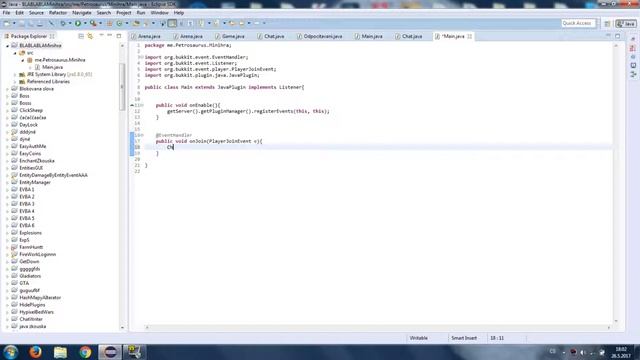Expand the JRE System Library node
Image resolution: width=640 pixels, height=360 pixels.
pyautogui.click(x=15, y=75)
